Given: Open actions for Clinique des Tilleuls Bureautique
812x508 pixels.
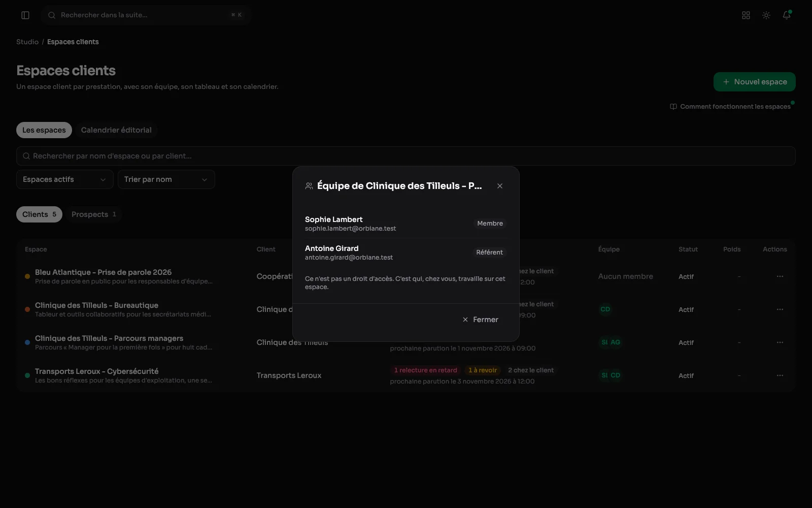Looking at the screenshot, I should [780, 309].
